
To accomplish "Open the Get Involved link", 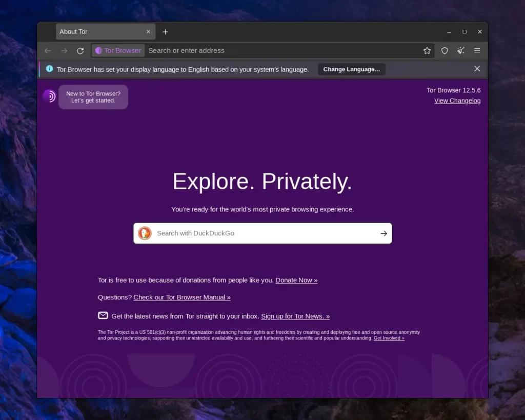I will coord(389,338).
